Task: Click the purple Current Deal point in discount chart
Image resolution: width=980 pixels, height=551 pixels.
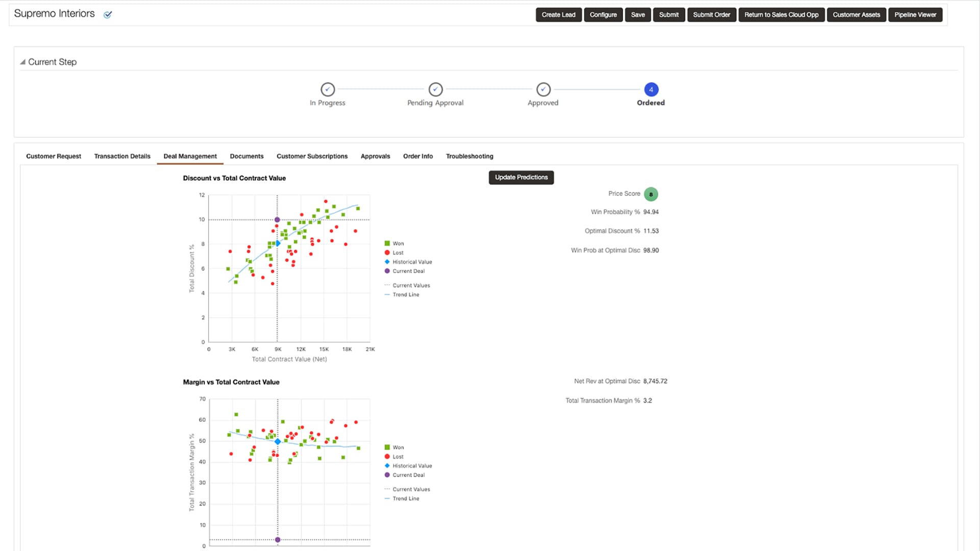Action: [277, 220]
